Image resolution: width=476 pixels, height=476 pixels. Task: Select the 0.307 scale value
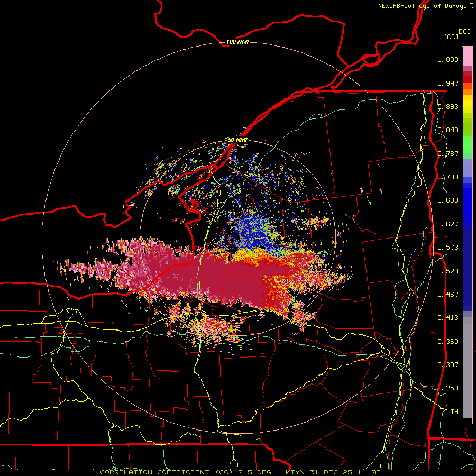click(x=448, y=365)
